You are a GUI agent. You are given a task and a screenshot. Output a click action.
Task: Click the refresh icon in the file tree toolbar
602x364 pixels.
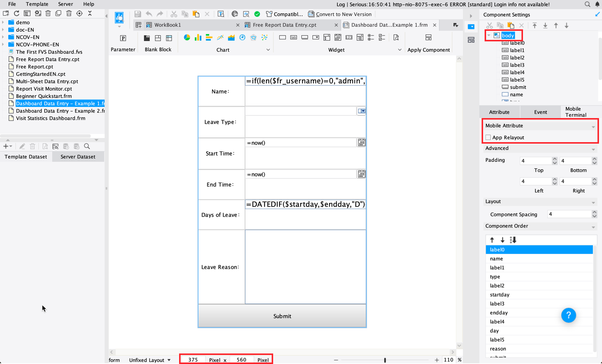coord(17,13)
